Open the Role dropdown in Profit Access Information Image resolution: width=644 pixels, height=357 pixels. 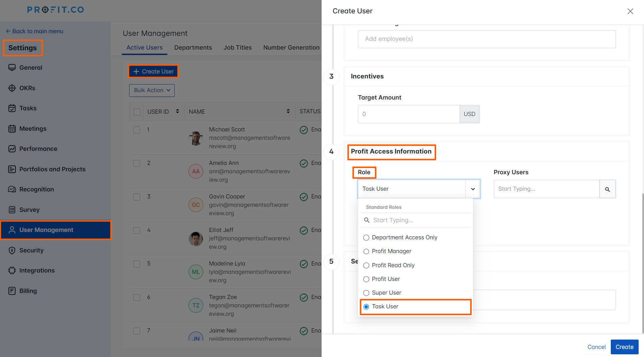473,189
